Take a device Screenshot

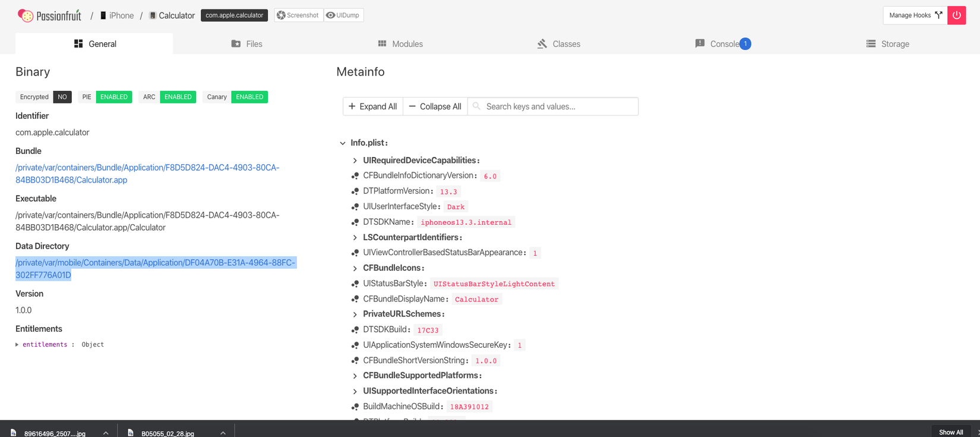[298, 15]
